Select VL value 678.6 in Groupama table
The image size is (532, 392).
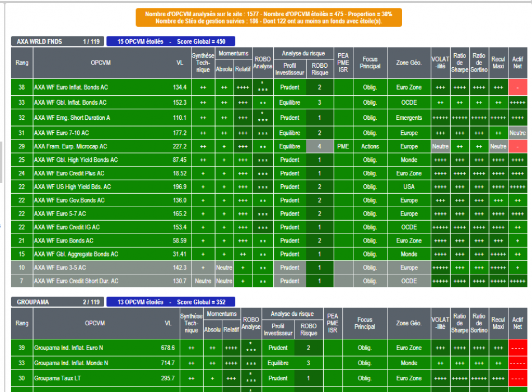(168, 348)
